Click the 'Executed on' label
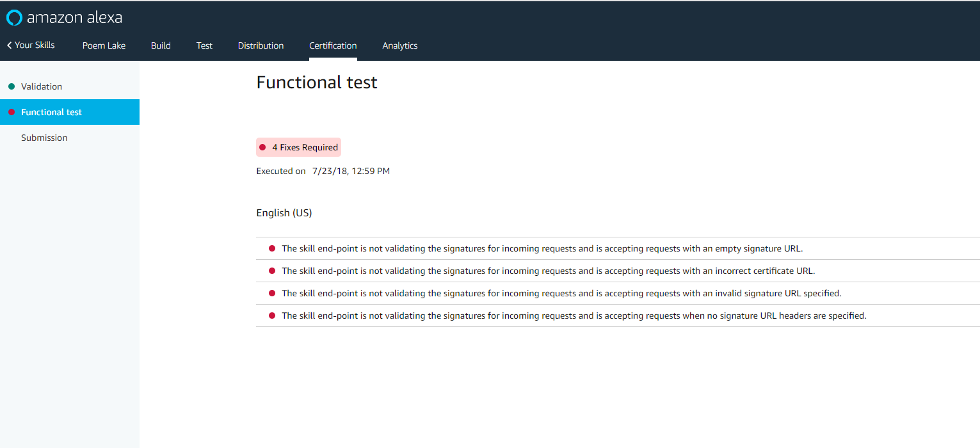The height and width of the screenshot is (448, 980). point(281,172)
